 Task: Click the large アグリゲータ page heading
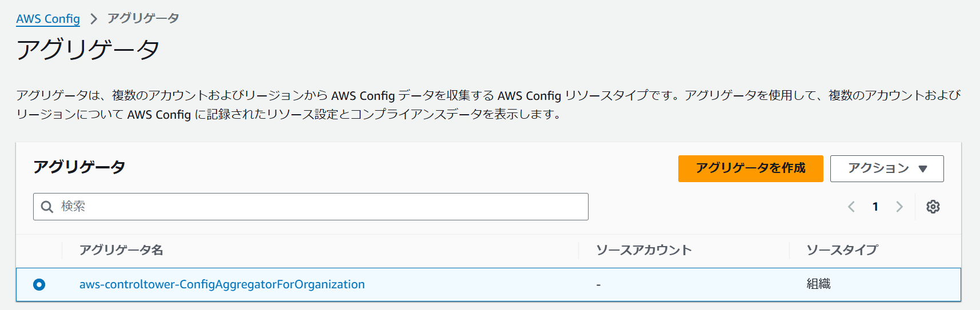[x=88, y=50]
